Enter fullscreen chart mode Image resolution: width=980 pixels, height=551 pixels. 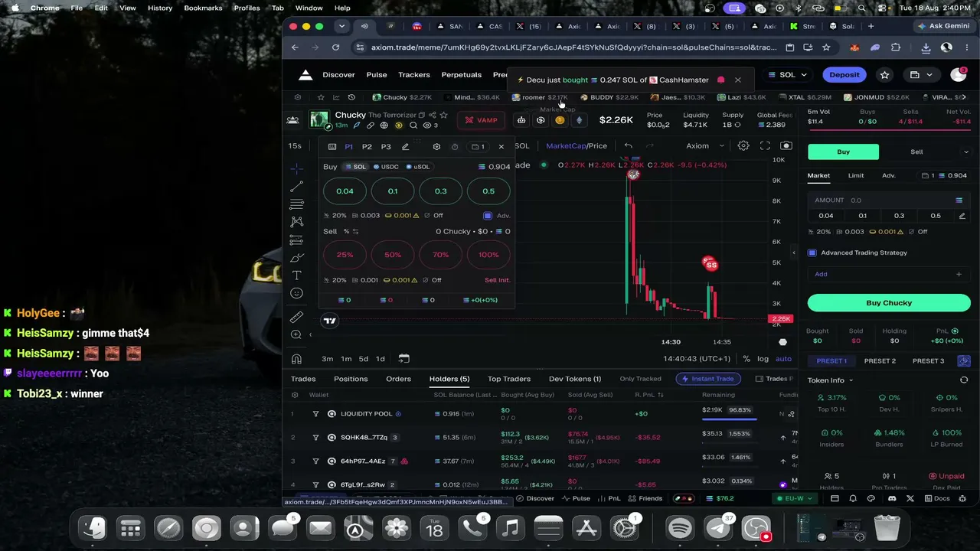765,145
